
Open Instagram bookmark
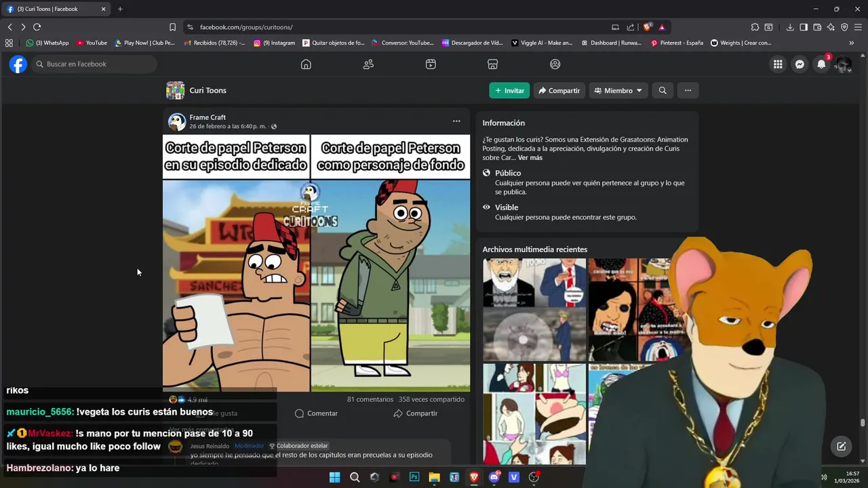coord(275,43)
